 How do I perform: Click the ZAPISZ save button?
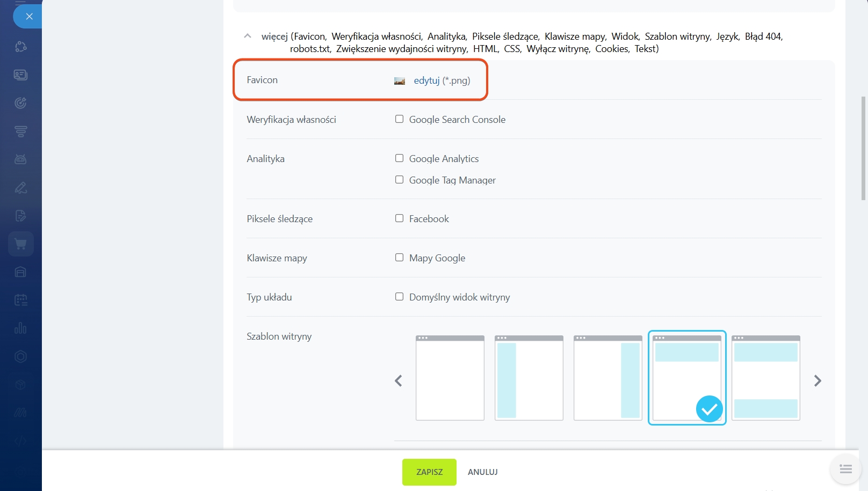[429, 472]
